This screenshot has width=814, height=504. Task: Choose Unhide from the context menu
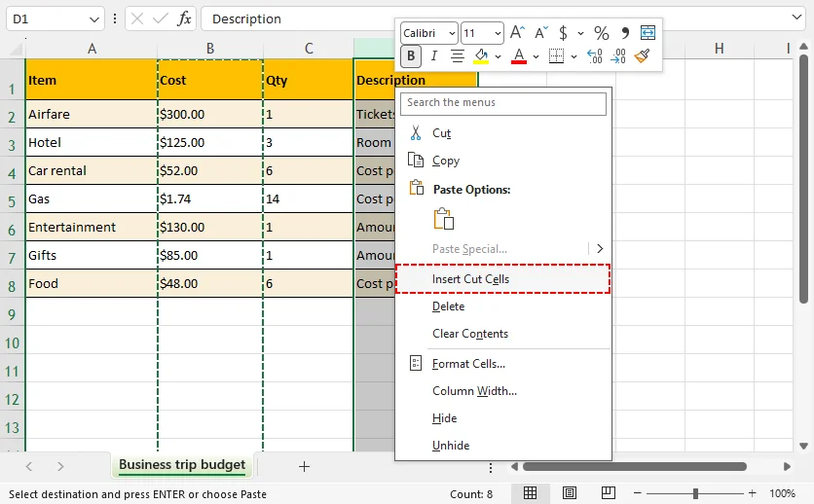(503, 446)
